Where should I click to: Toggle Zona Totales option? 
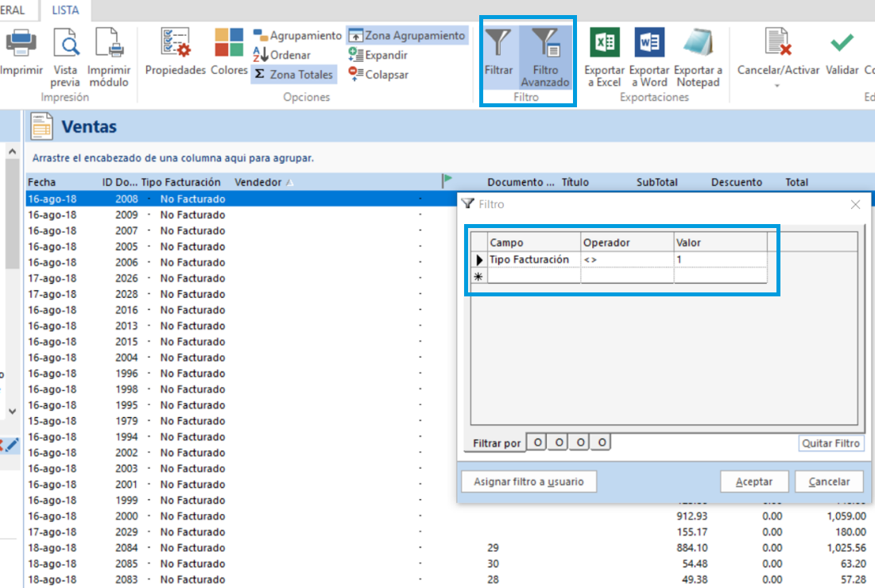[x=293, y=75]
